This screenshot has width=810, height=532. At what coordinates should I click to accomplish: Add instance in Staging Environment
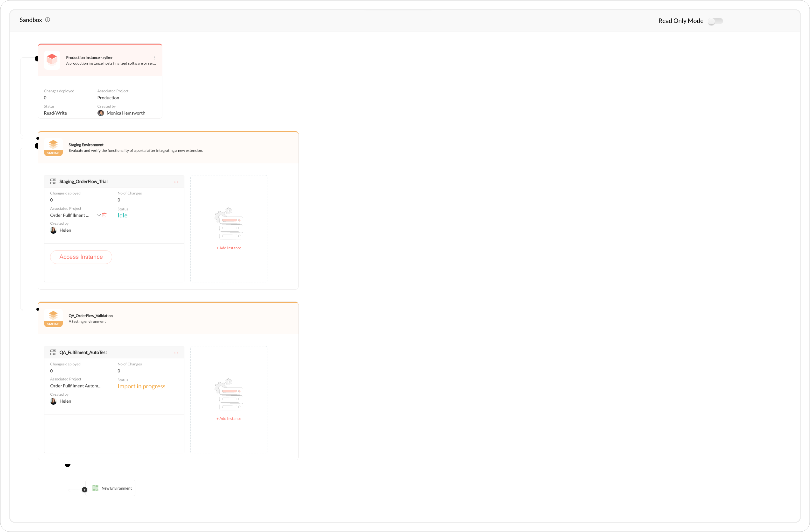[229, 248]
